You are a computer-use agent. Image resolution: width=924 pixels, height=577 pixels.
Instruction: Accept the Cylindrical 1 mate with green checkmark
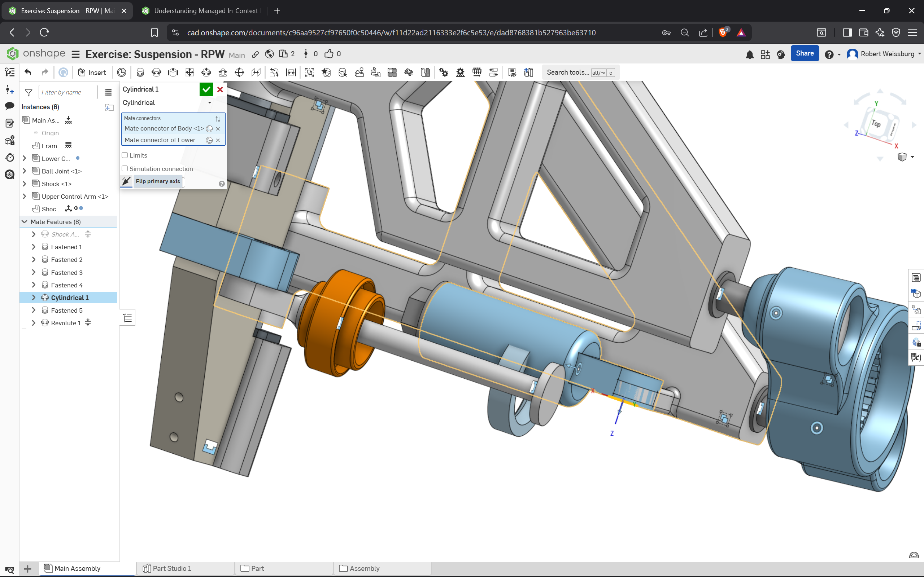206,89
